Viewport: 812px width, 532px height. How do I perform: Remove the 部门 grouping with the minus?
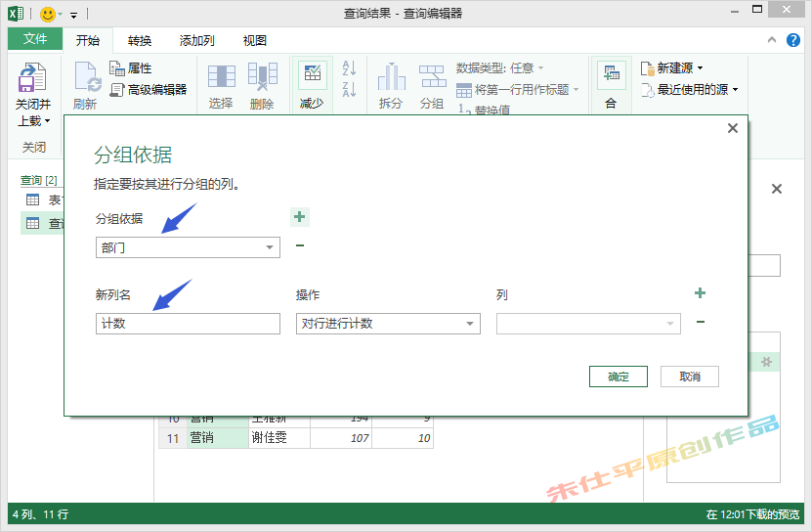tap(300, 245)
